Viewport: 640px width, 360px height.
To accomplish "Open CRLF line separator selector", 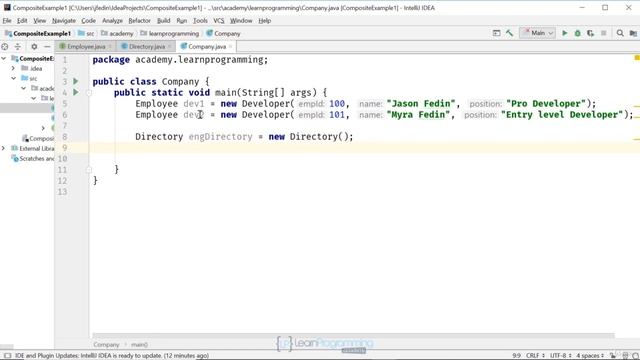I will (x=535, y=356).
